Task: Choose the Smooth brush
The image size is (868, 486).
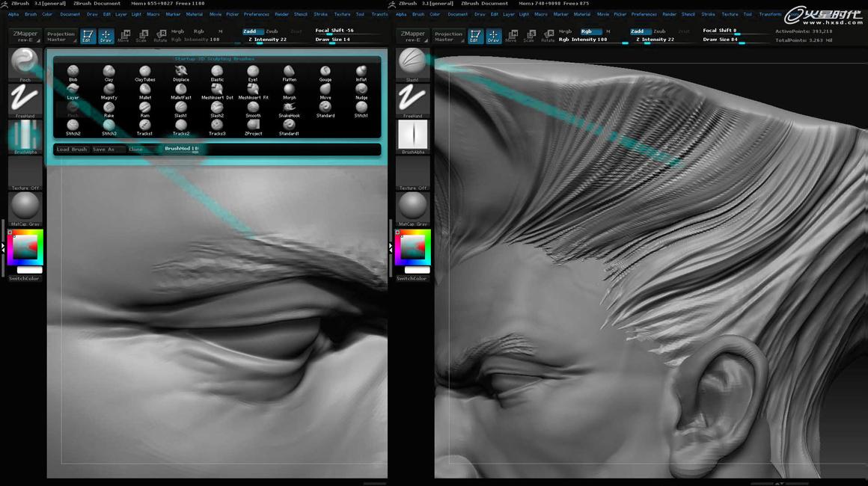Action: (x=253, y=109)
